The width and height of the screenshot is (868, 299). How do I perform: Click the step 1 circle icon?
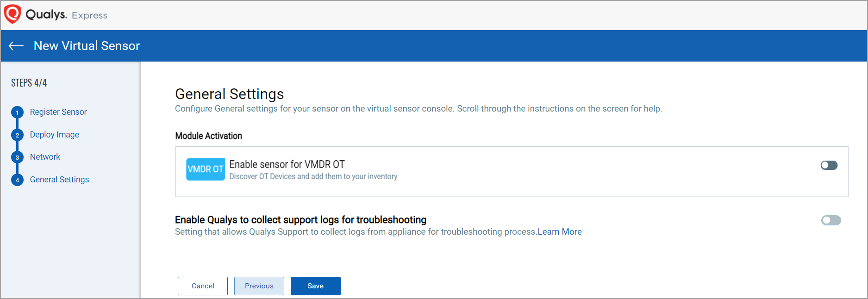point(17,112)
